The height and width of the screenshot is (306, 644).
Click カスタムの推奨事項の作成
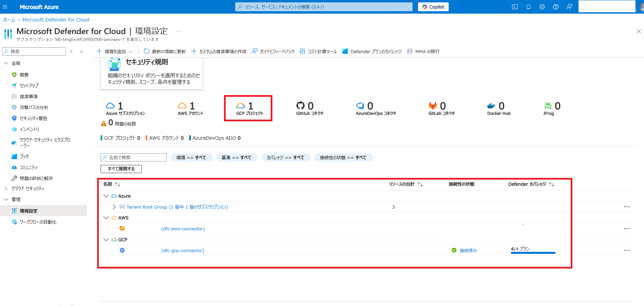tap(219, 51)
